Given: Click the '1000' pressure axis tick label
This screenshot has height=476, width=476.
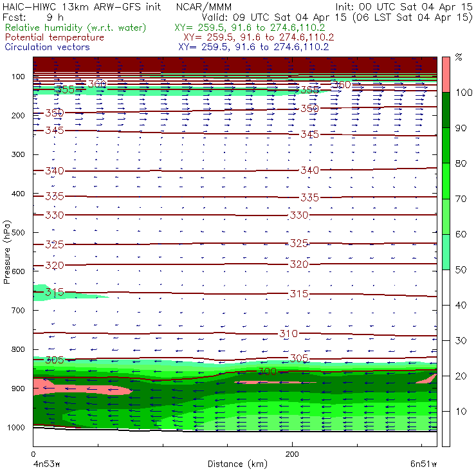Looking at the screenshot, I should [16, 427].
